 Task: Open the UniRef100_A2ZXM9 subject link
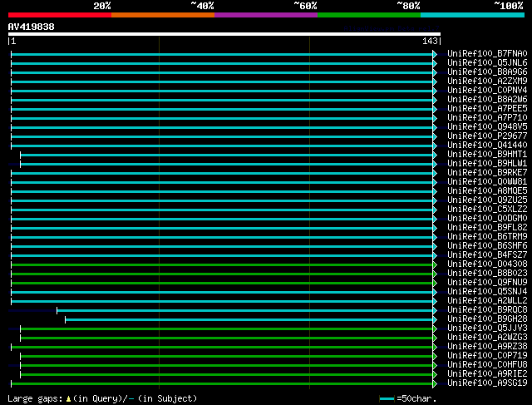point(487,81)
